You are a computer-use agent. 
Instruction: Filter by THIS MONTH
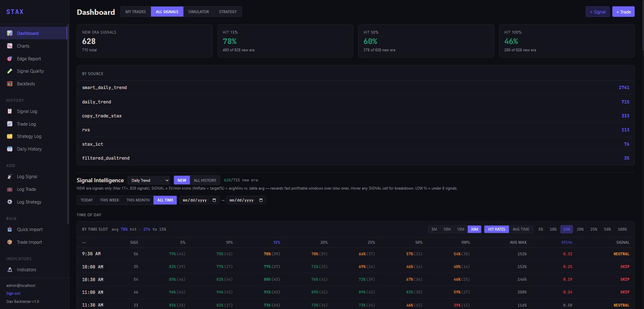tap(138, 200)
